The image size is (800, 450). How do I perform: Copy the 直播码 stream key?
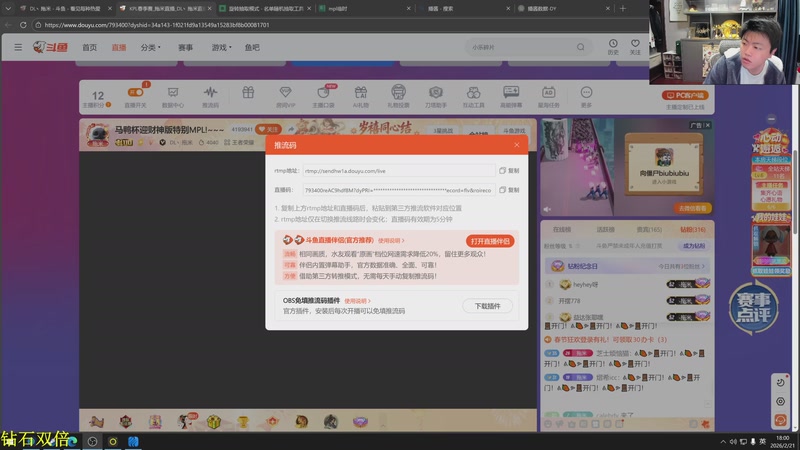click(x=509, y=190)
